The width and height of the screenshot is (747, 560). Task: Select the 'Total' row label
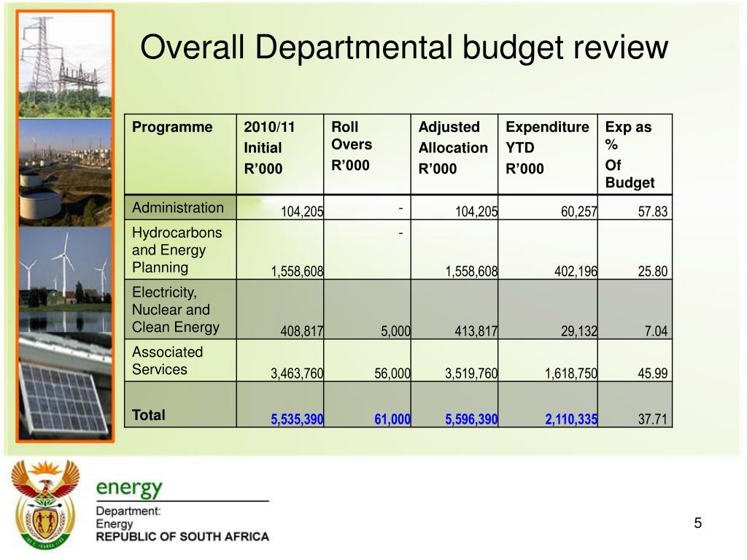[x=149, y=415]
